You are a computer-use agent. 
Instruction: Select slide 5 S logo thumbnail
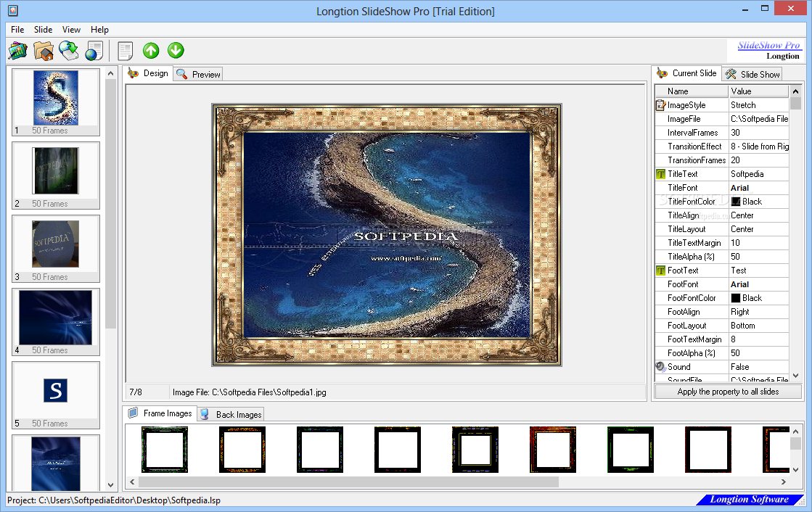[56, 395]
